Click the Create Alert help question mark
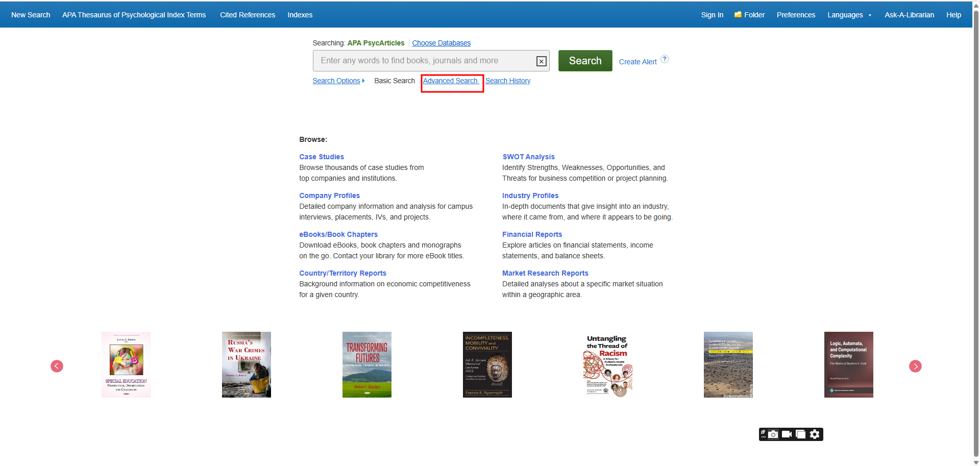Image resolution: width=980 pixels, height=466 pixels. [x=665, y=59]
